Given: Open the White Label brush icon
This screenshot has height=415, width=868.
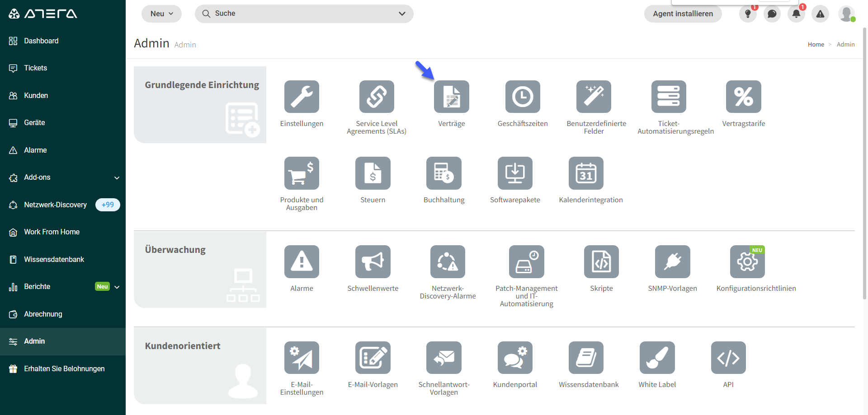Looking at the screenshot, I should click(657, 358).
